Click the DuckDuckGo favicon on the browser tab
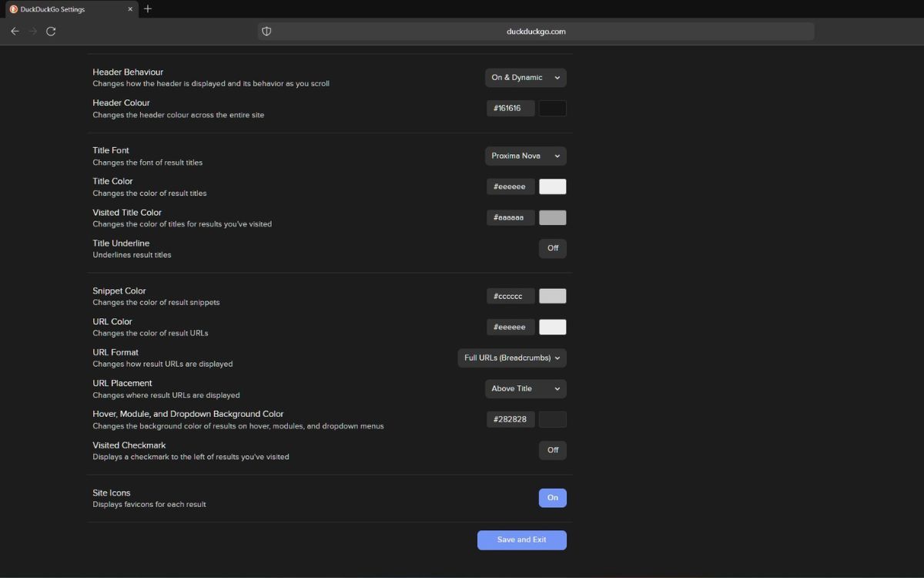The height and width of the screenshot is (578, 924). pyautogui.click(x=12, y=8)
